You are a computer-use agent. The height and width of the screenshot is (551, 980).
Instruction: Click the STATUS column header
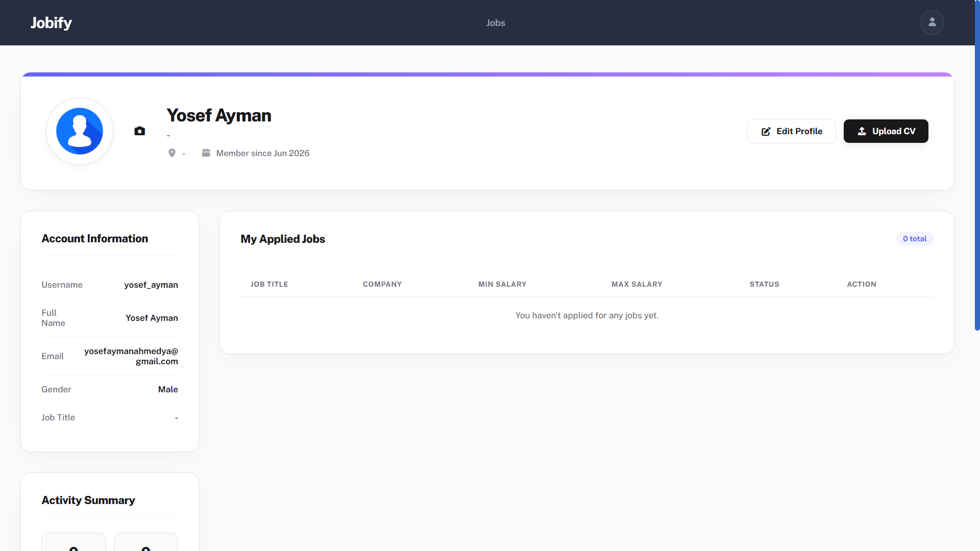coord(765,284)
